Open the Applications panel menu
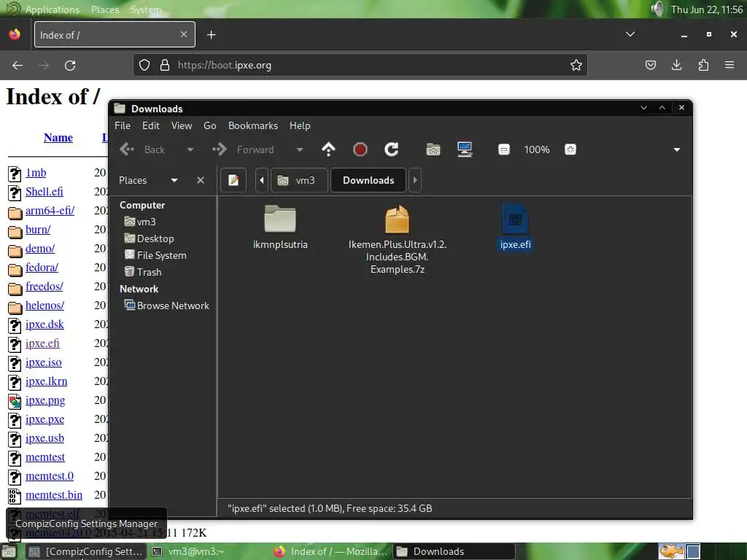 click(x=53, y=9)
